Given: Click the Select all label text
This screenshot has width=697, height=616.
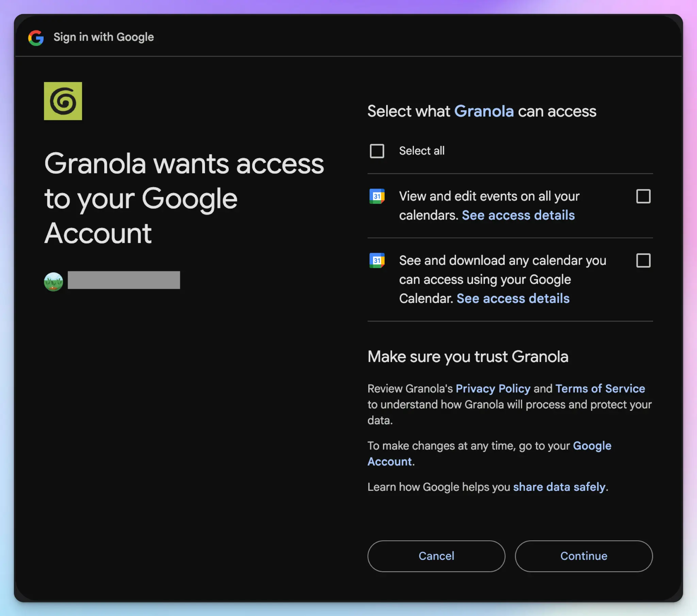Looking at the screenshot, I should [x=422, y=151].
